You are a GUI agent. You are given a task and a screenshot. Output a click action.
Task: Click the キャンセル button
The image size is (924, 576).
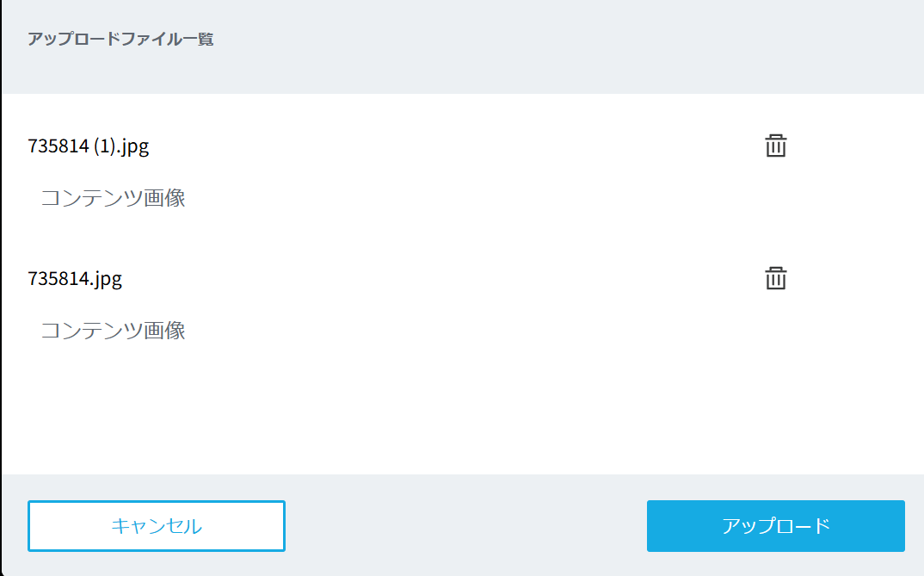[157, 526]
